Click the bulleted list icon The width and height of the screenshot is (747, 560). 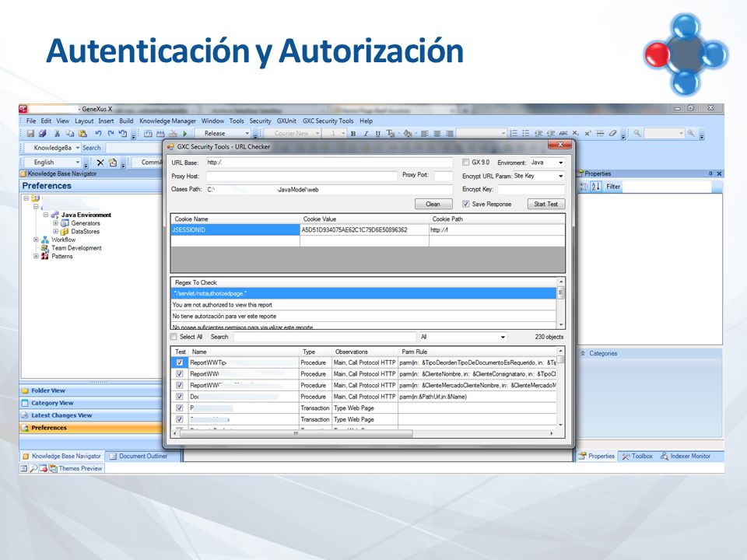526,134
